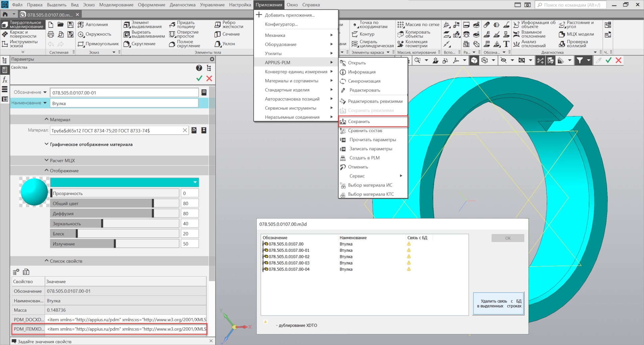644x345 pixels.
Task: Adjust the Блеск slider
Action: [x=115, y=233]
